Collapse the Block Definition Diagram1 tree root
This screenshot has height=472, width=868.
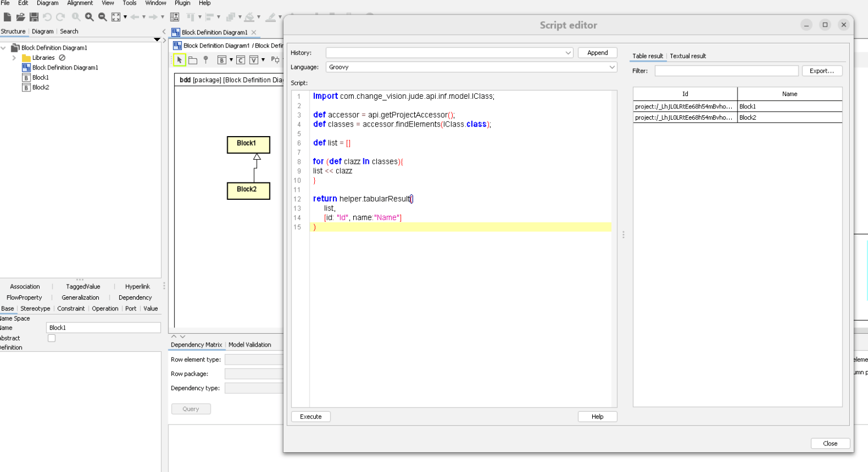coord(5,47)
